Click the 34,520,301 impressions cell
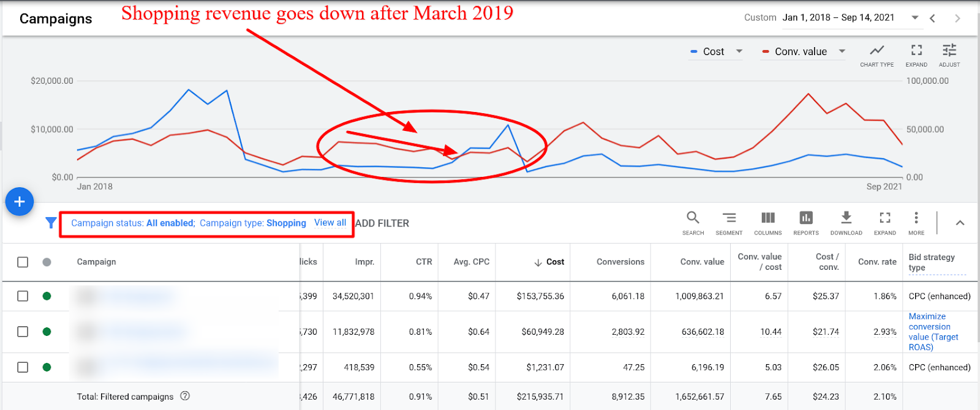Screen dimensions: 980x410 click(353, 296)
